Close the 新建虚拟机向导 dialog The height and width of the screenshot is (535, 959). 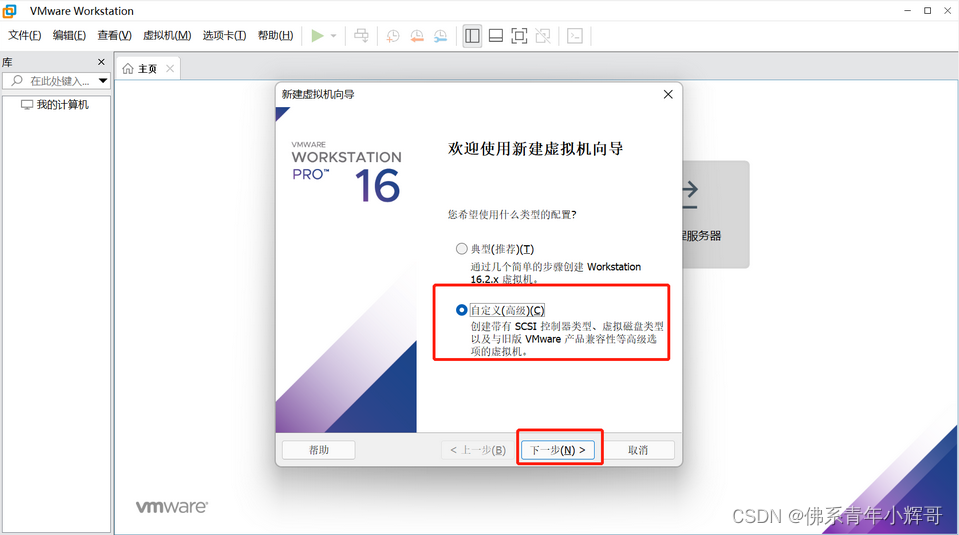click(x=668, y=94)
